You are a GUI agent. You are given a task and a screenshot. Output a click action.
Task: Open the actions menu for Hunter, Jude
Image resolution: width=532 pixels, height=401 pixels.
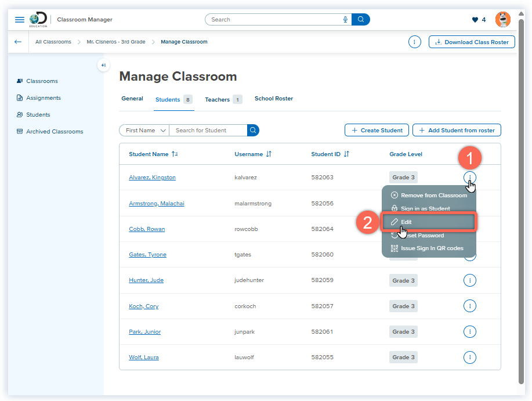tap(470, 280)
